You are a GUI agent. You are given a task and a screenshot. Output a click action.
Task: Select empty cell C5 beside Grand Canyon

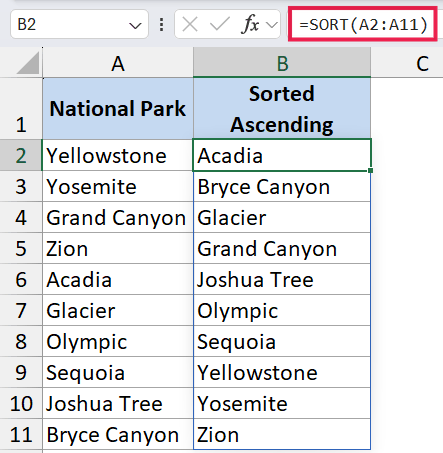pos(407,248)
